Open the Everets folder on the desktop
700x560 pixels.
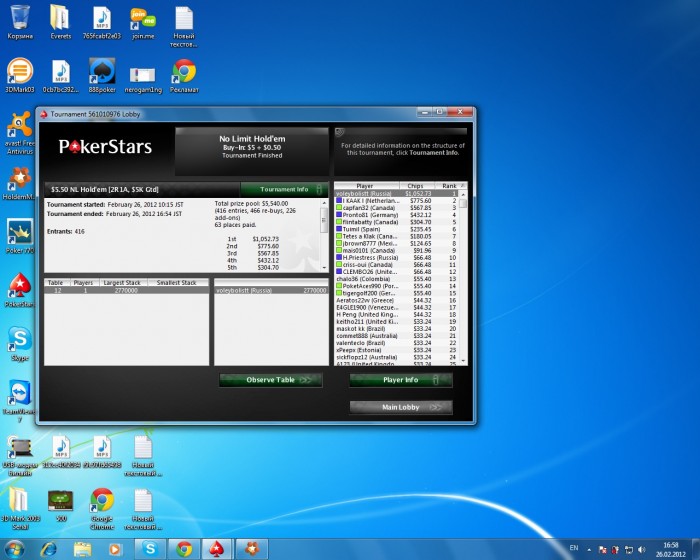(x=60, y=18)
